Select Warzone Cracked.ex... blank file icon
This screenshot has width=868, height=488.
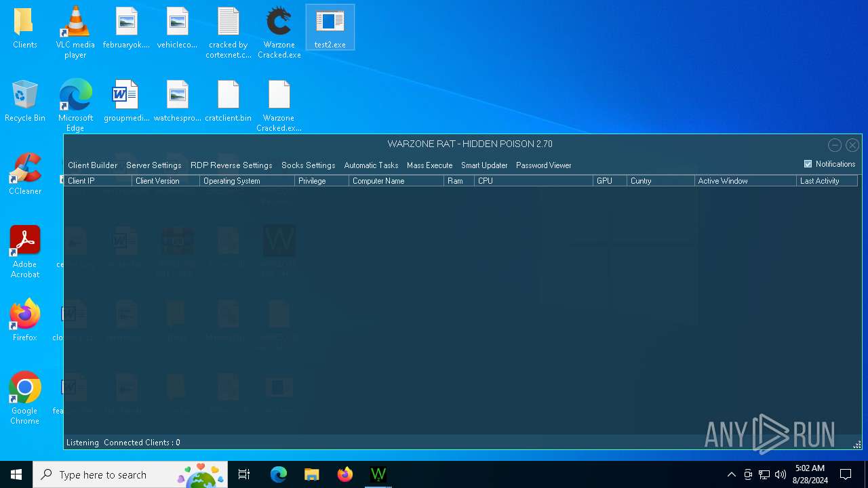click(x=279, y=105)
